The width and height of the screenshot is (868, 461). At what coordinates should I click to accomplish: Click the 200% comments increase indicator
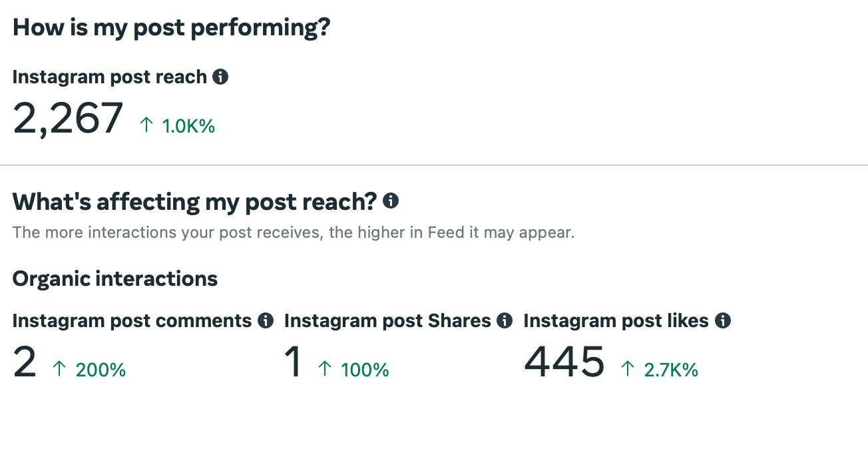click(x=89, y=370)
